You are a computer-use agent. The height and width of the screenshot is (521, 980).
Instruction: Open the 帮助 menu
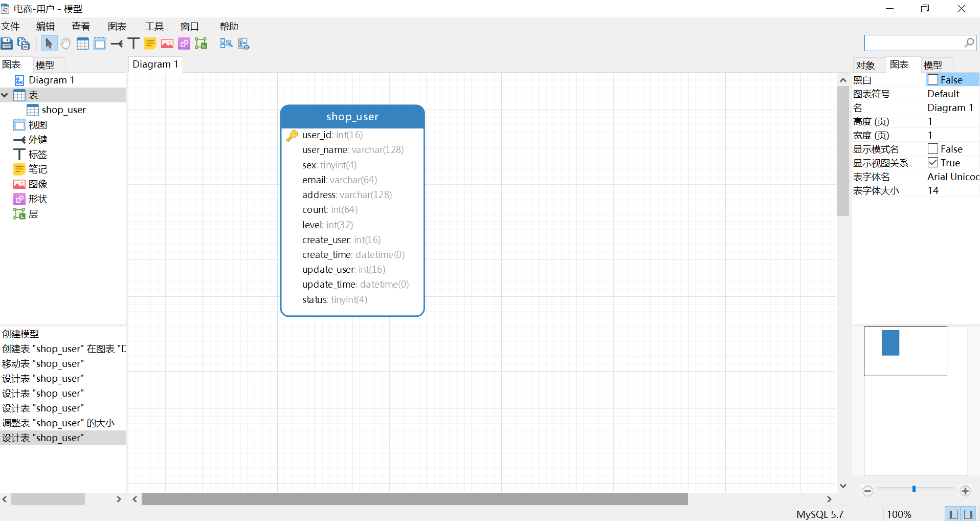pyautogui.click(x=229, y=27)
